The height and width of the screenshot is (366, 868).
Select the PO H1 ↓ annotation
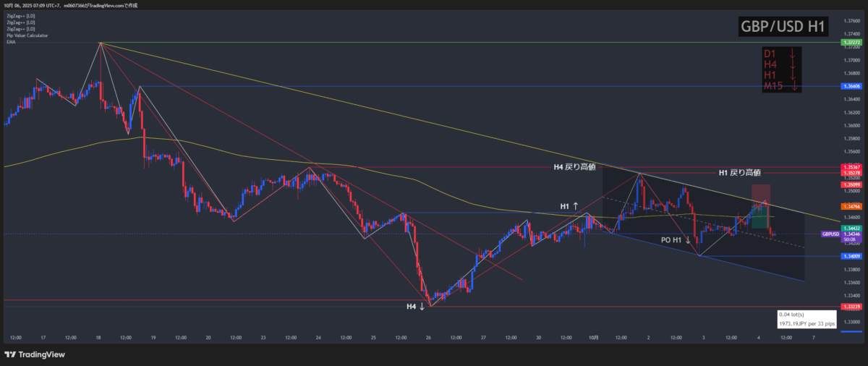676,239
